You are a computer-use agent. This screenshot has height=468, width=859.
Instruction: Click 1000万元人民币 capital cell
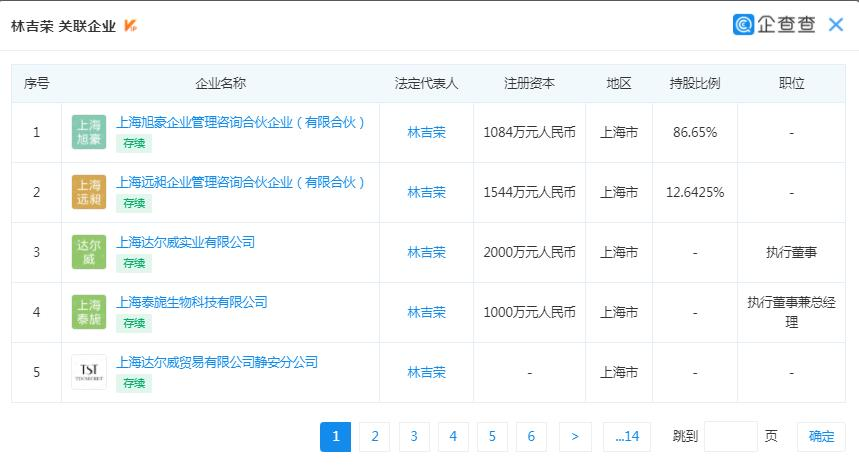(x=529, y=312)
